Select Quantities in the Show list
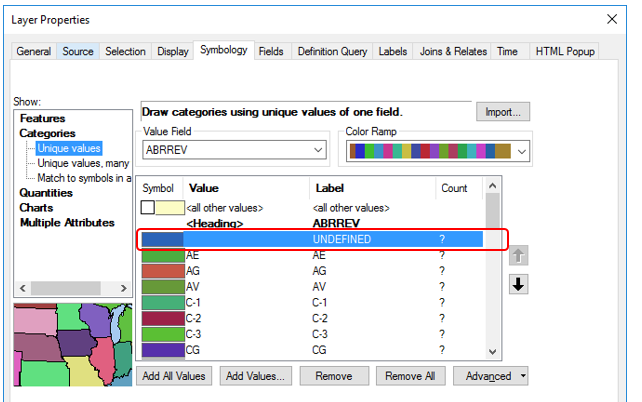The height and width of the screenshot is (402, 642). 46,193
